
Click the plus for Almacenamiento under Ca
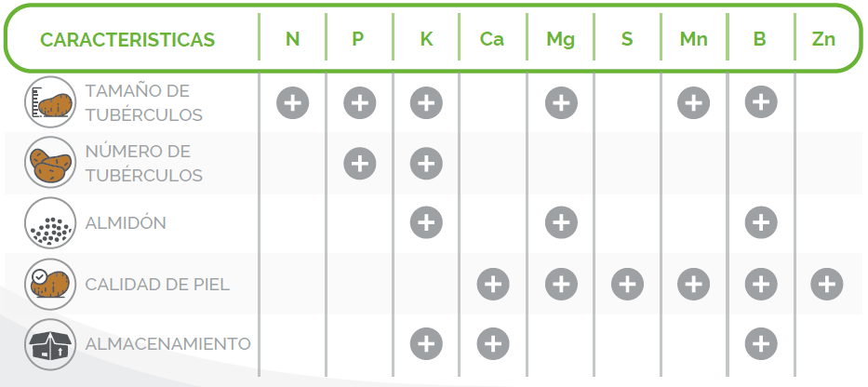[493, 344]
